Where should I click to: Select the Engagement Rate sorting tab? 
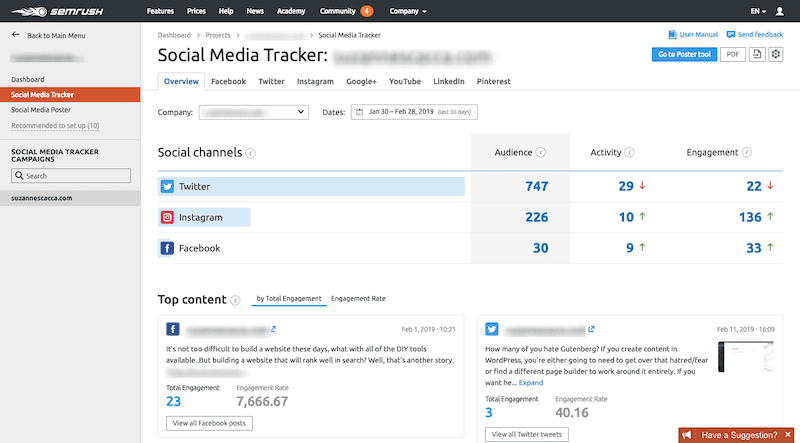[x=358, y=299]
